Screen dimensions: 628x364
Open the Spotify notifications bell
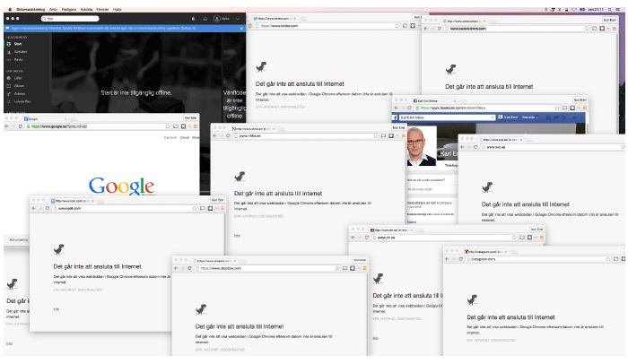[195, 18]
